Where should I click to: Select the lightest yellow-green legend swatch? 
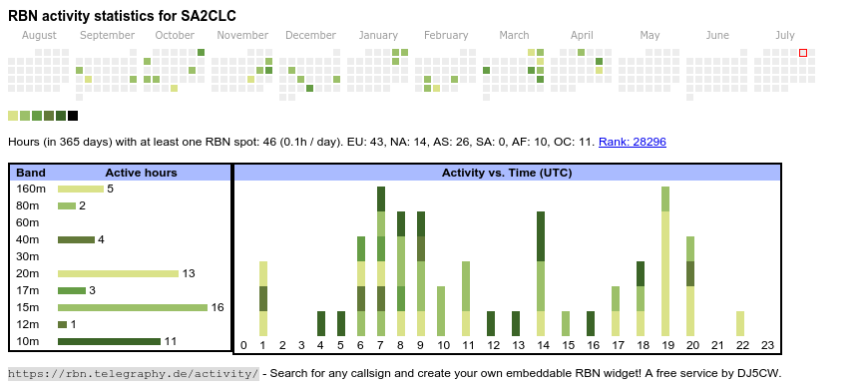13,116
